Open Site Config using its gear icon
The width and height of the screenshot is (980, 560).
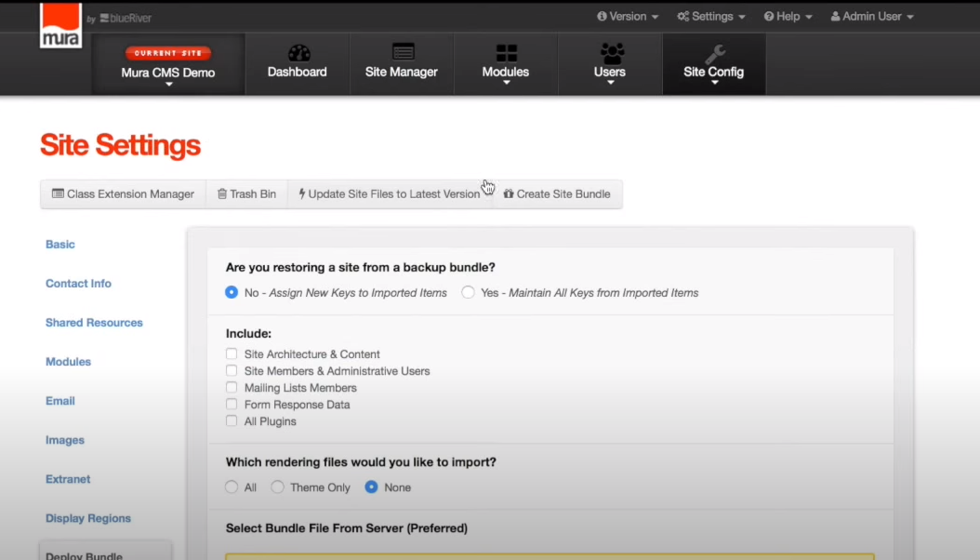[713, 53]
